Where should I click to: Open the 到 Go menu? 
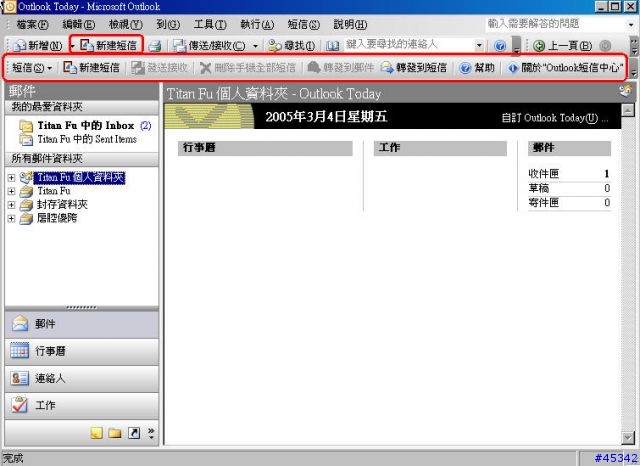[168, 24]
